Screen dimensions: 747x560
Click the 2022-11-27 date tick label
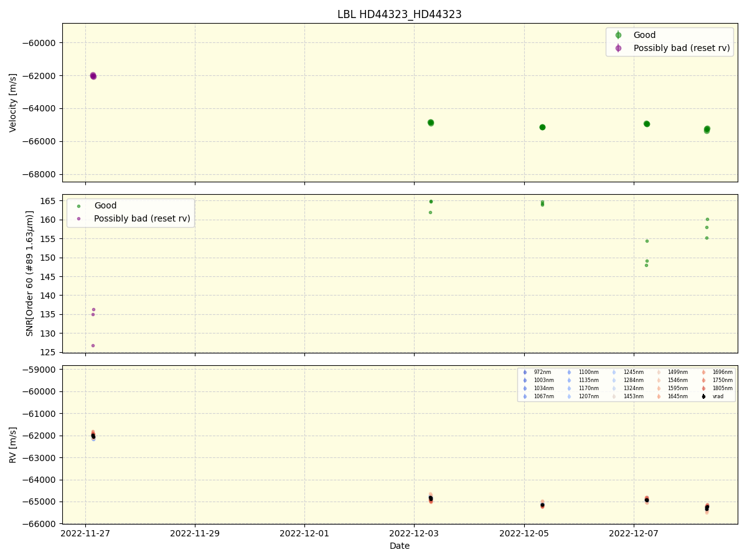tap(85, 533)
